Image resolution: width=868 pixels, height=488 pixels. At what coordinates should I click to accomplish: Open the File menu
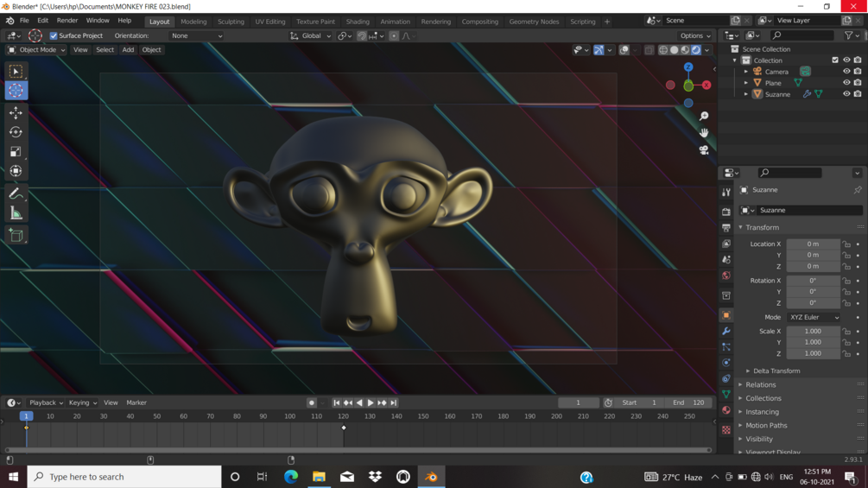pyautogui.click(x=24, y=21)
